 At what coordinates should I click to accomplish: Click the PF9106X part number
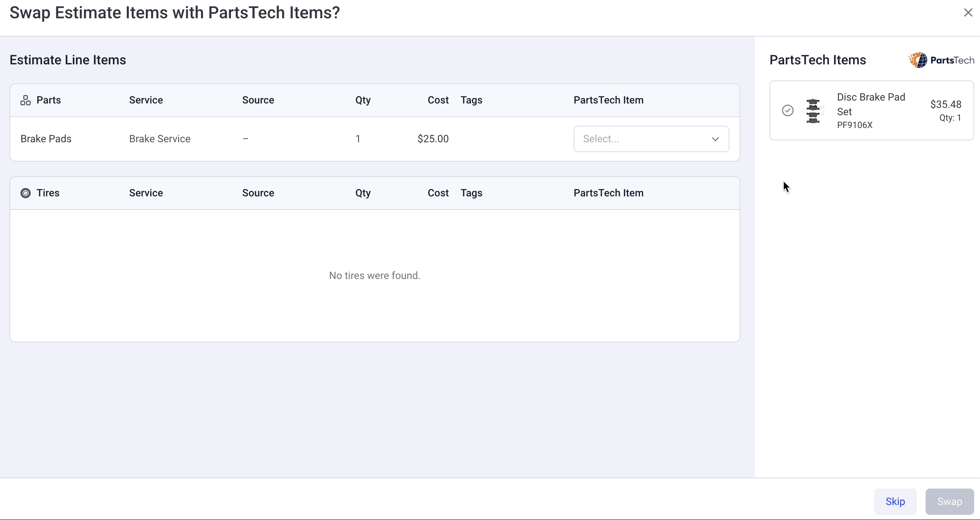(x=854, y=125)
